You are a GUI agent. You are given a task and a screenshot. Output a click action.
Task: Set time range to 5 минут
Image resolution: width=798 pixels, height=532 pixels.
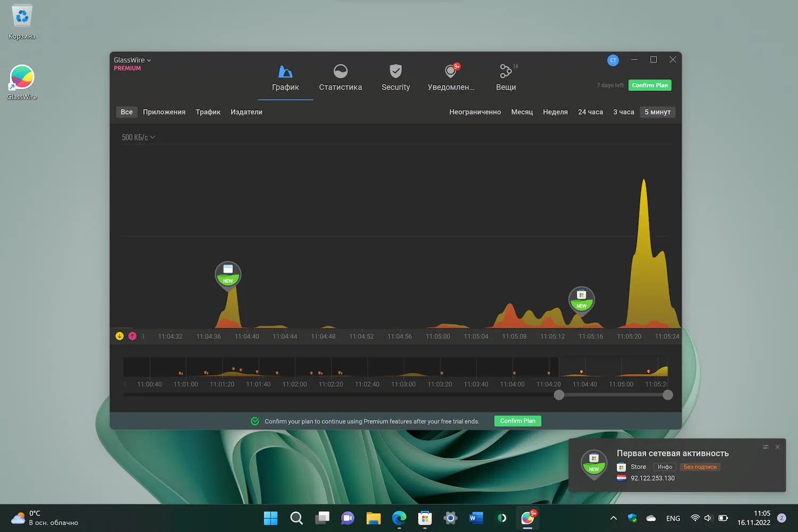[658, 112]
